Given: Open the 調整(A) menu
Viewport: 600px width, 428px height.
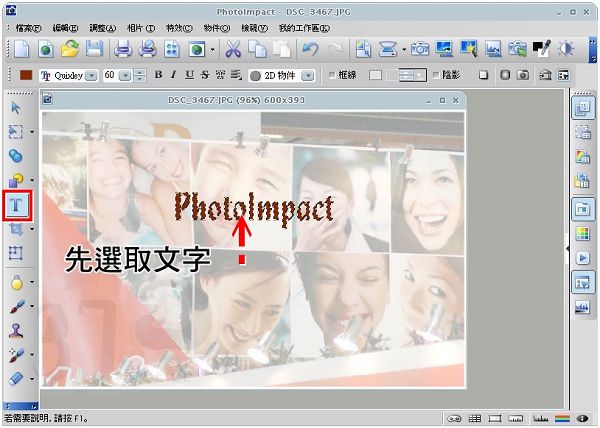Looking at the screenshot, I should tap(103, 28).
